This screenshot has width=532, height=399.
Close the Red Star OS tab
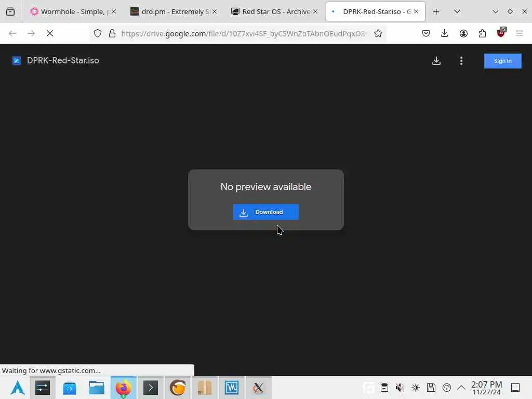pos(315,11)
